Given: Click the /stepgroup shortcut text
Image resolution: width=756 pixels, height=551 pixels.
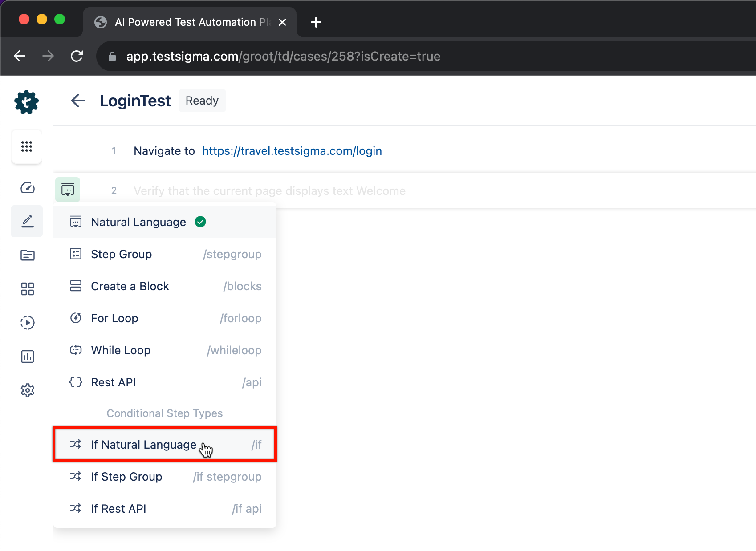Looking at the screenshot, I should (x=232, y=254).
